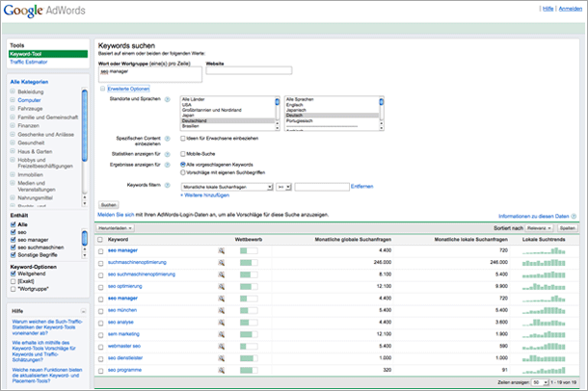Open the Google AdWords logo
This screenshot has width=588, height=391.
(44, 10)
